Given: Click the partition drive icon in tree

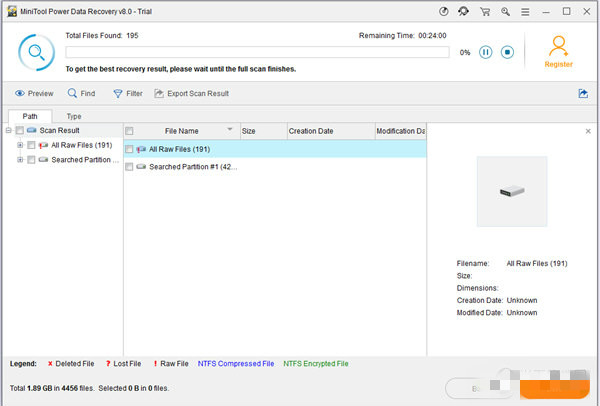Looking at the screenshot, I should click(x=43, y=160).
